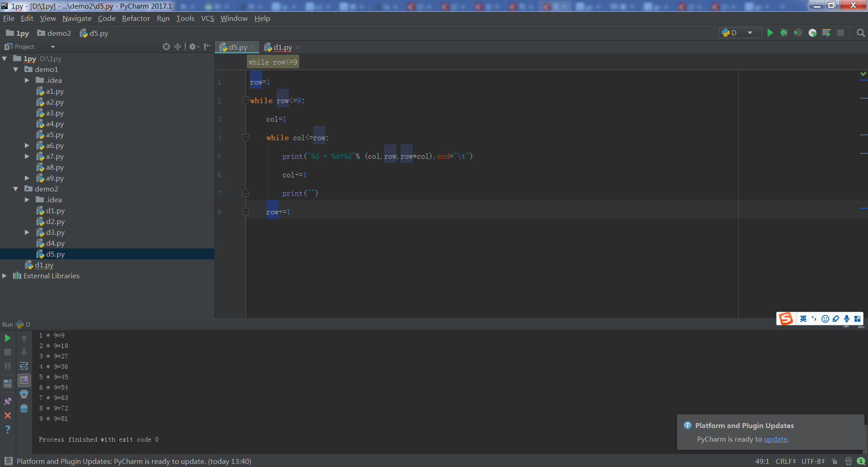Toggle read-only lock in the status bar
This screenshot has height=467, width=868.
[835, 461]
